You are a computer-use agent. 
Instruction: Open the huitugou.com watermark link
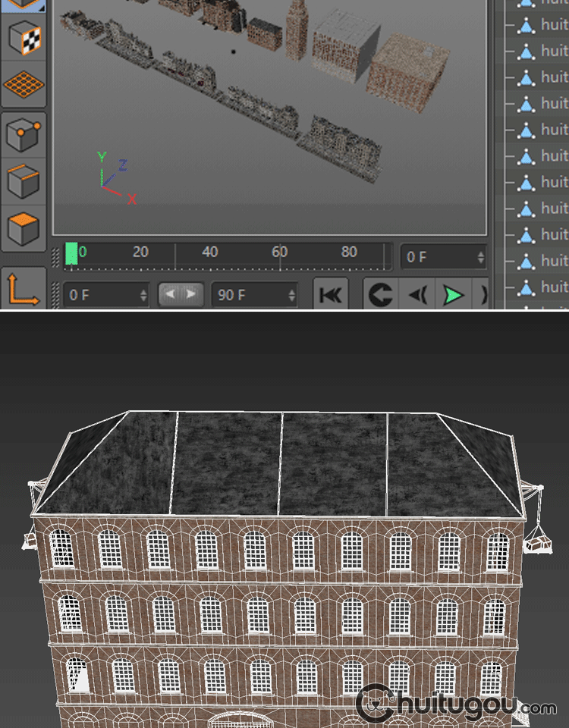pyautogui.click(x=456, y=707)
